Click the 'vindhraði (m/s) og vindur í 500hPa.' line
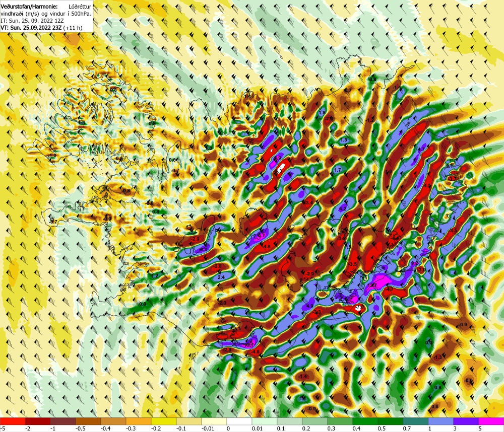The width and height of the screenshot is (504, 432). 46,14
